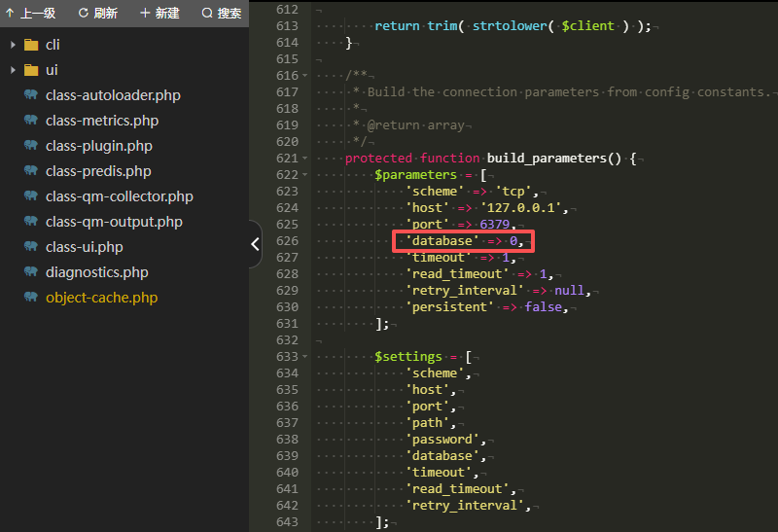Click the PHP icon beside class-autoloader.php
Viewport: 778px width, 532px height.
tap(31, 95)
